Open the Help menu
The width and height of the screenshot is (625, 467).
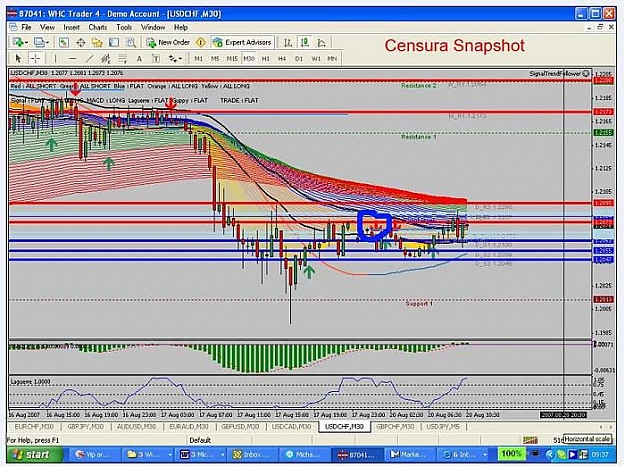click(181, 27)
